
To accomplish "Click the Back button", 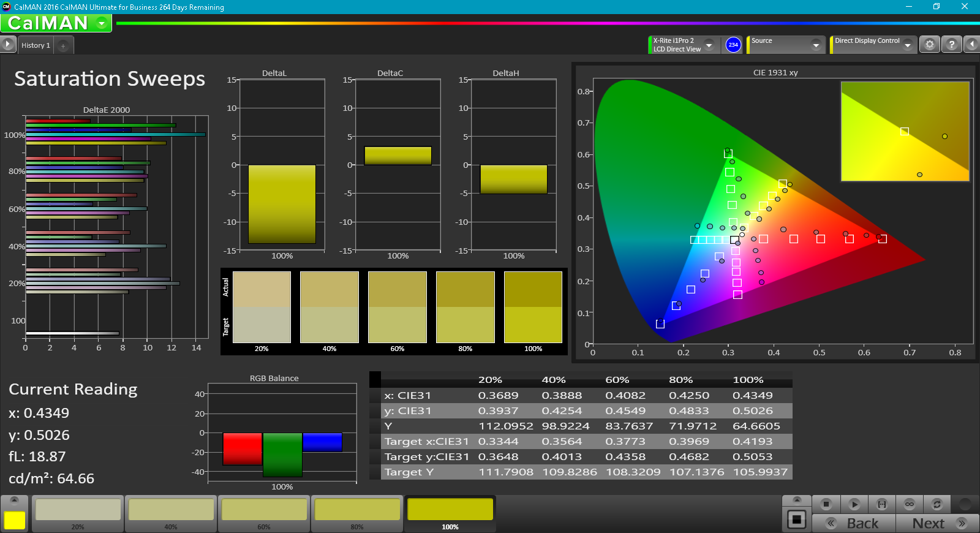I will [854, 523].
